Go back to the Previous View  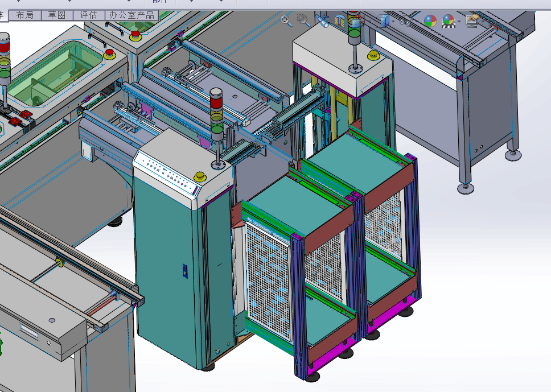coord(323,21)
